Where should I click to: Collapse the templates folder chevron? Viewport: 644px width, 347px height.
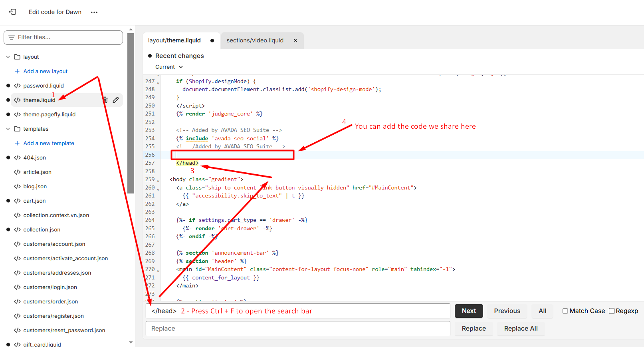tap(8, 129)
